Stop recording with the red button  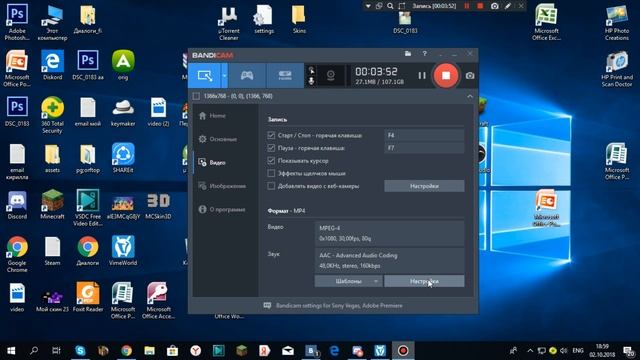(446, 76)
